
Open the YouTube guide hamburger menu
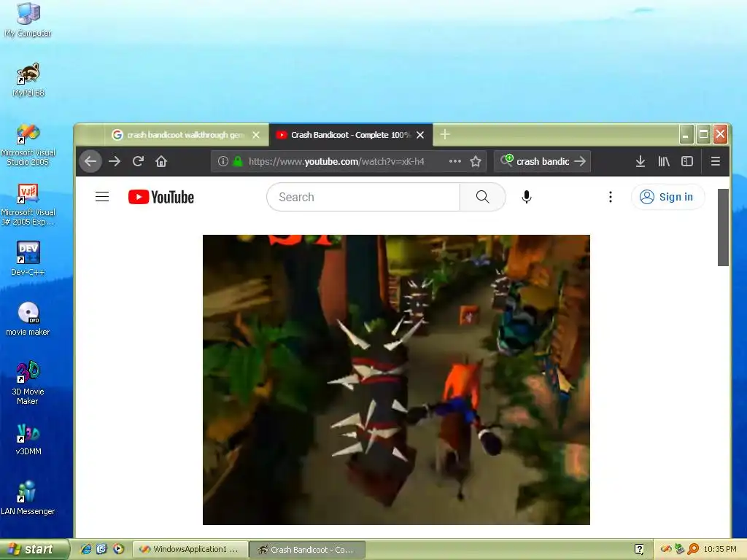pyautogui.click(x=102, y=197)
